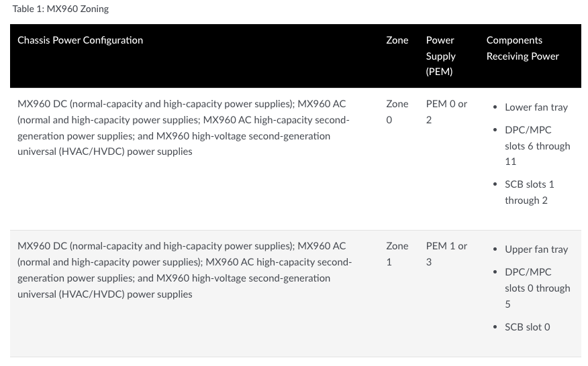The width and height of the screenshot is (588, 366).
Task: Click the Upper fan tray bullet item
Action: 536,249
